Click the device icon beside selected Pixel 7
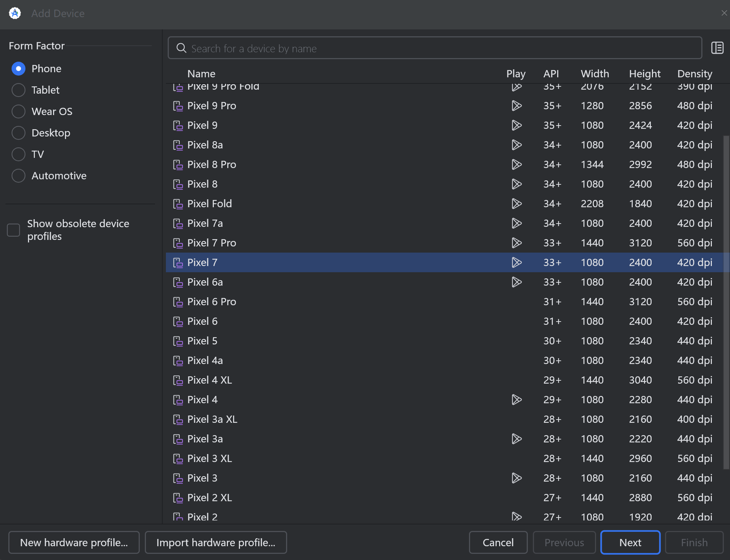The width and height of the screenshot is (730, 560). [x=178, y=263]
